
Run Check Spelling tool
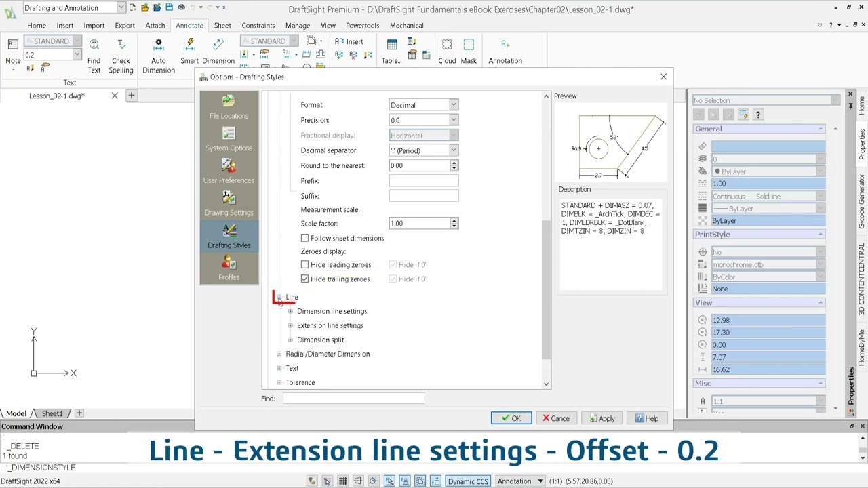click(121, 56)
